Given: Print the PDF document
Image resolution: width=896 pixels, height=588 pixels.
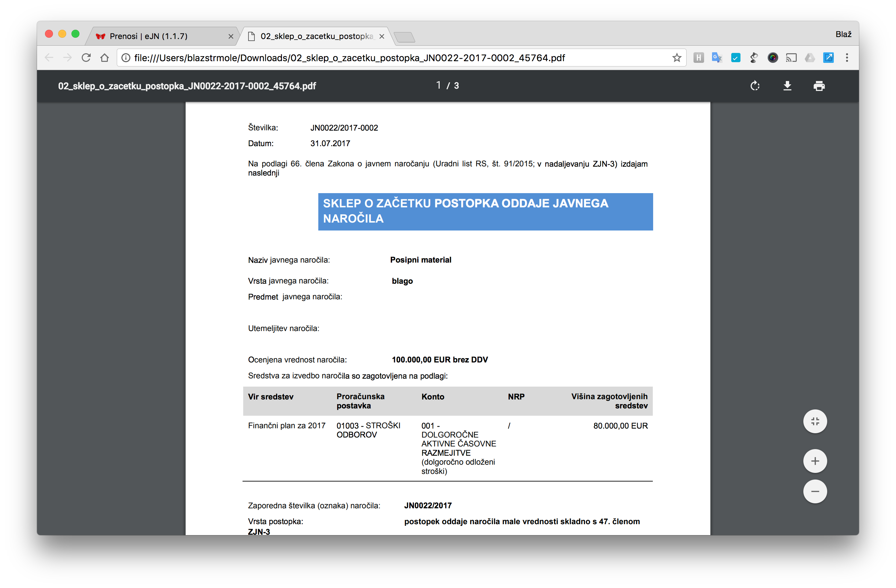Looking at the screenshot, I should click(819, 86).
